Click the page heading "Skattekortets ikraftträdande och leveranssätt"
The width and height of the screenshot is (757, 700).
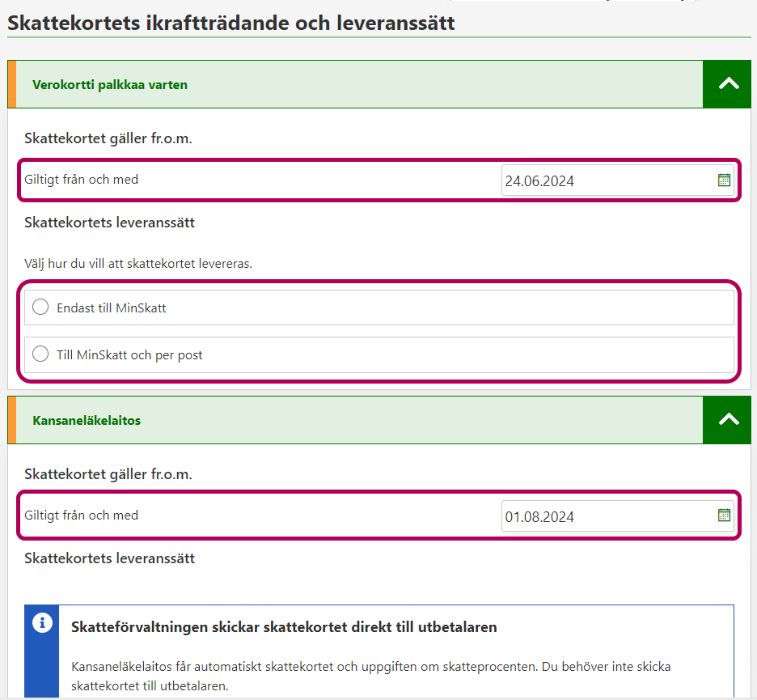pyautogui.click(x=231, y=23)
